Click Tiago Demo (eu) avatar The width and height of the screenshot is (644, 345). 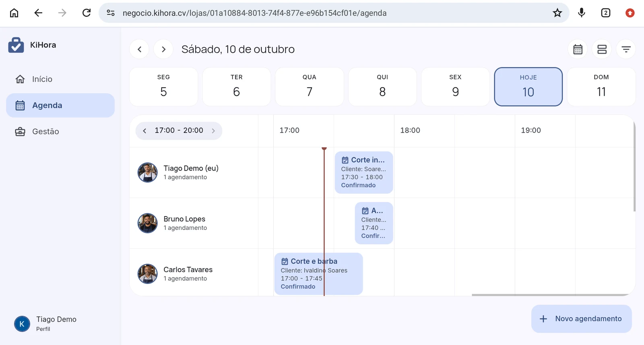pyautogui.click(x=148, y=172)
